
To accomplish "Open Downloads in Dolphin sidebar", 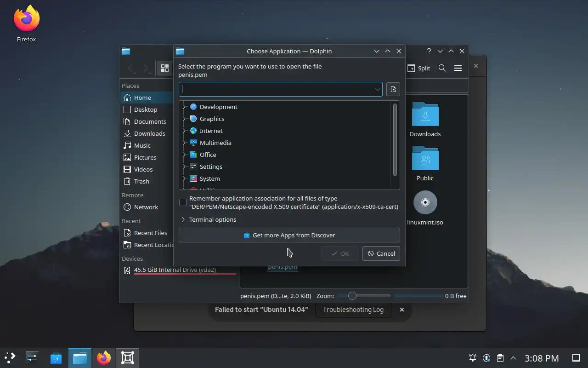I will (147, 133).
